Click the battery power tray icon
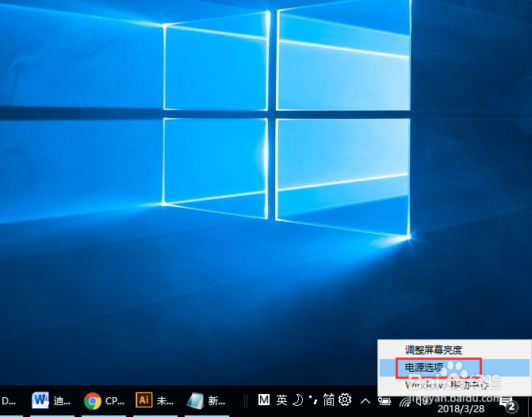 click(385, 401)
